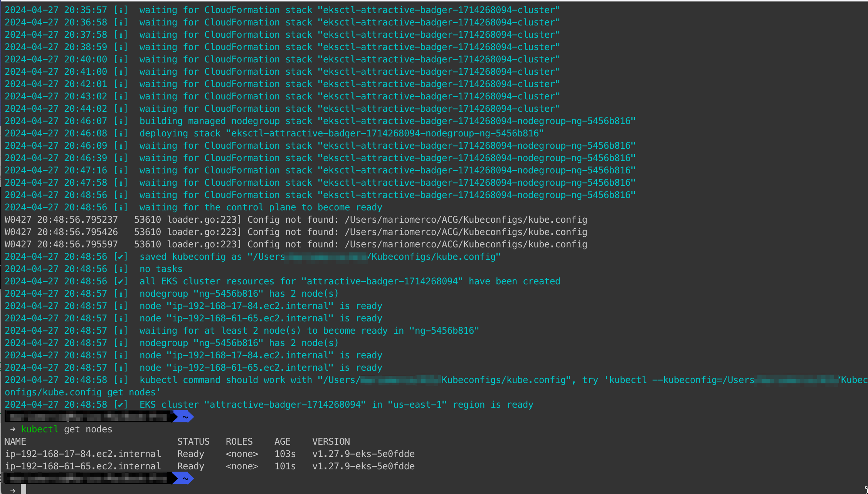Click the cluster stack wait line at 20:44:02
This screenshot has width=868, height=494.
pos(283,109)
